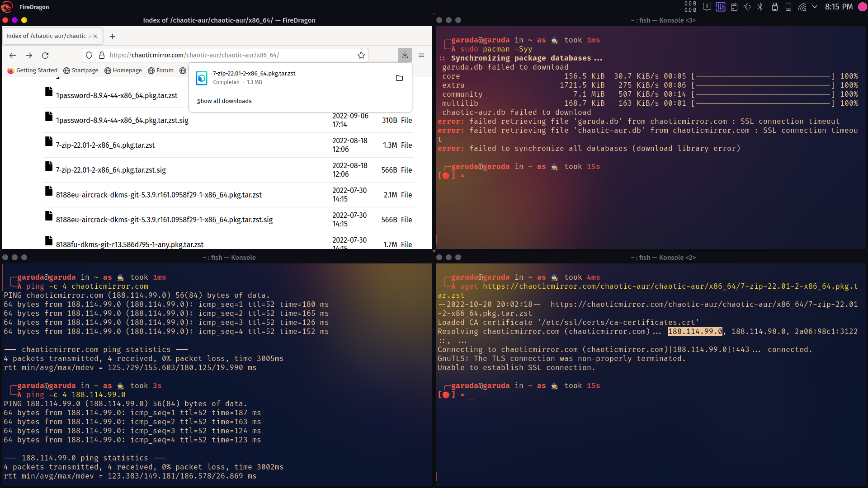Open a new browser tab with plus
This screenshot has height=488, width=868.
(113, 36)
